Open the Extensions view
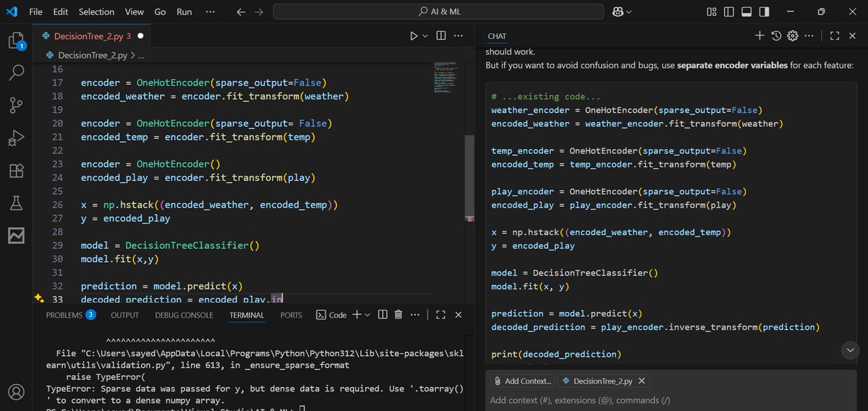 (x=16, y=171)
